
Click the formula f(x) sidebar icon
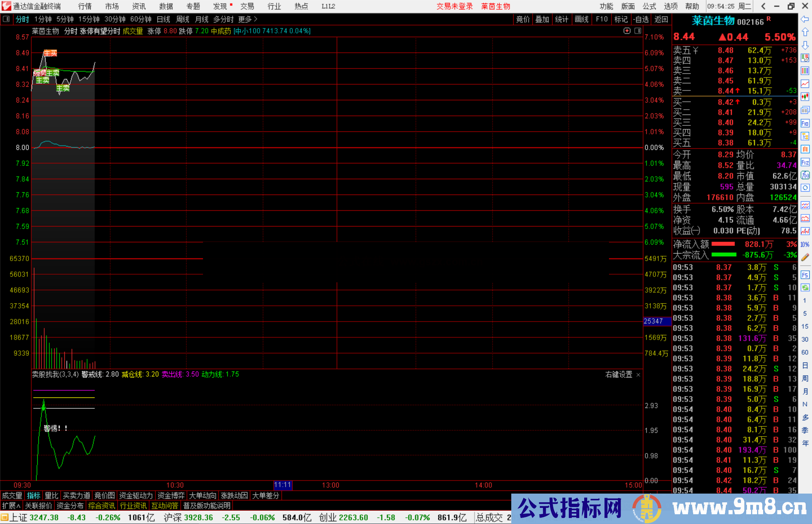(x=805, y=175)
